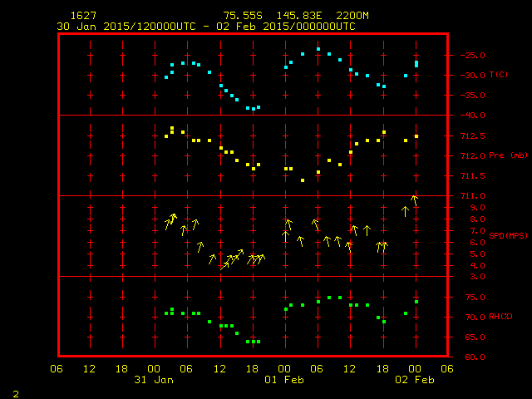Click the station ID 1627 label
This screenshot has width=532, height=399.
point(82,16)
